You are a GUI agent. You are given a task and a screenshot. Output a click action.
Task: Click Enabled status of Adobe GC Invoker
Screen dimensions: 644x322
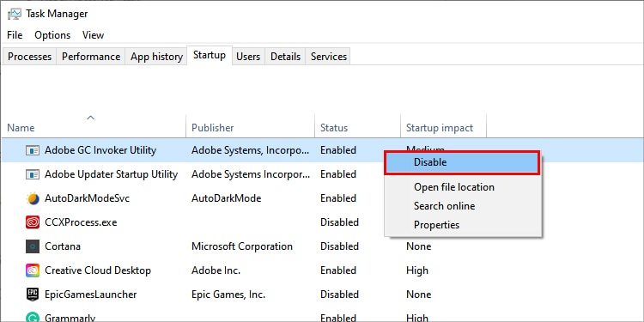tap(338, 150)
